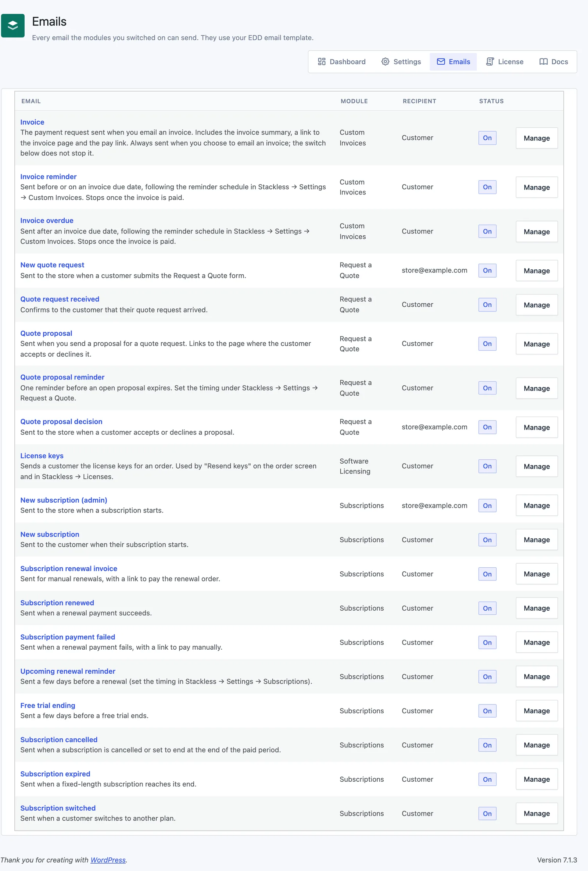Image resolution: width=588 pixels, height=871 pixels.
Task: Click the Docs book icon
Action: pyautogui.click(x=543, y=61)
